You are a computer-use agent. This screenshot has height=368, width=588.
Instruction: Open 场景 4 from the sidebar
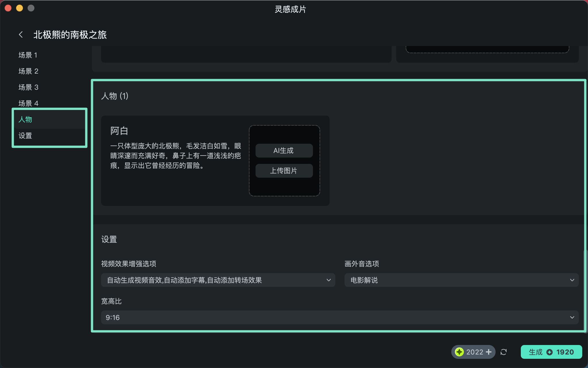[x=28, y=103]
